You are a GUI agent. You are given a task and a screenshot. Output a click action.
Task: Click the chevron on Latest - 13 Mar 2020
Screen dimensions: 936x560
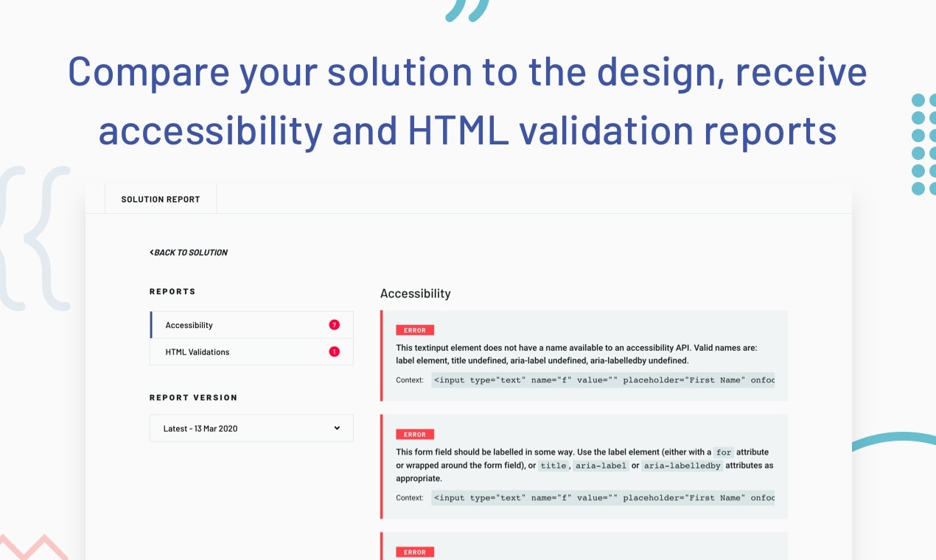tap(338, 428)
